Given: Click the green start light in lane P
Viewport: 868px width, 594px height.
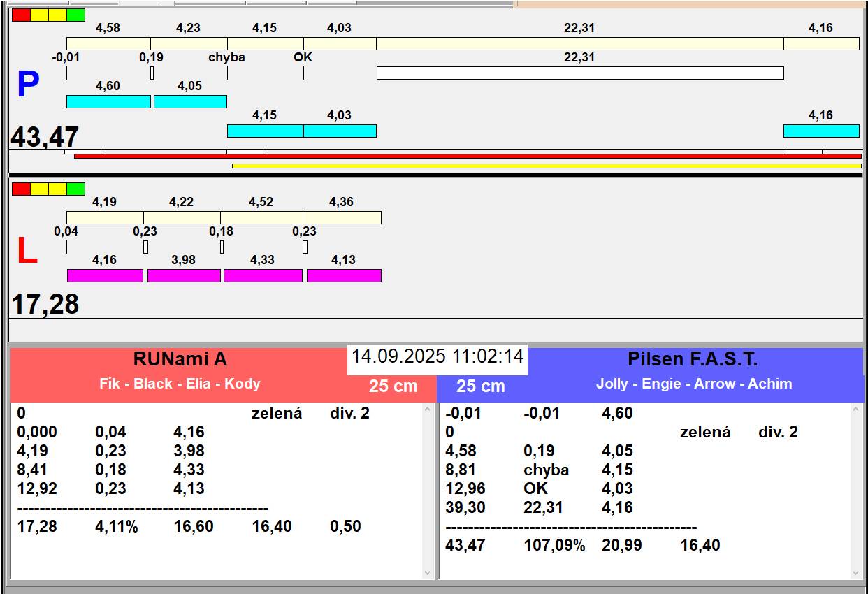Looking at the screenshot, I should point(75,15).
